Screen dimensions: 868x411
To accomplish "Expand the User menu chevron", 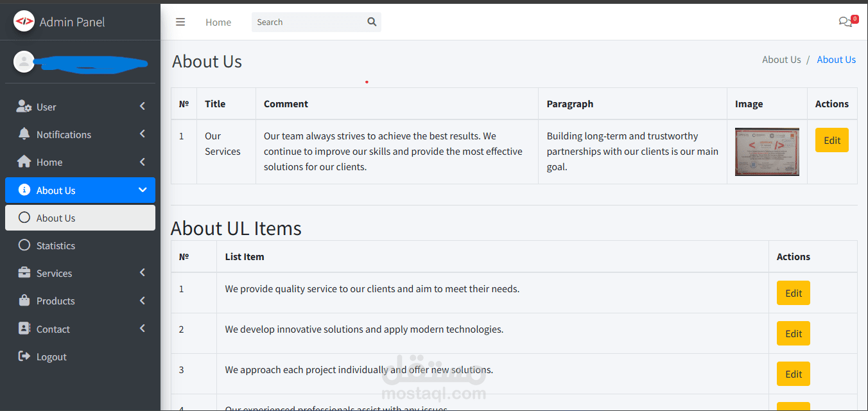I will tap(143, 107).
